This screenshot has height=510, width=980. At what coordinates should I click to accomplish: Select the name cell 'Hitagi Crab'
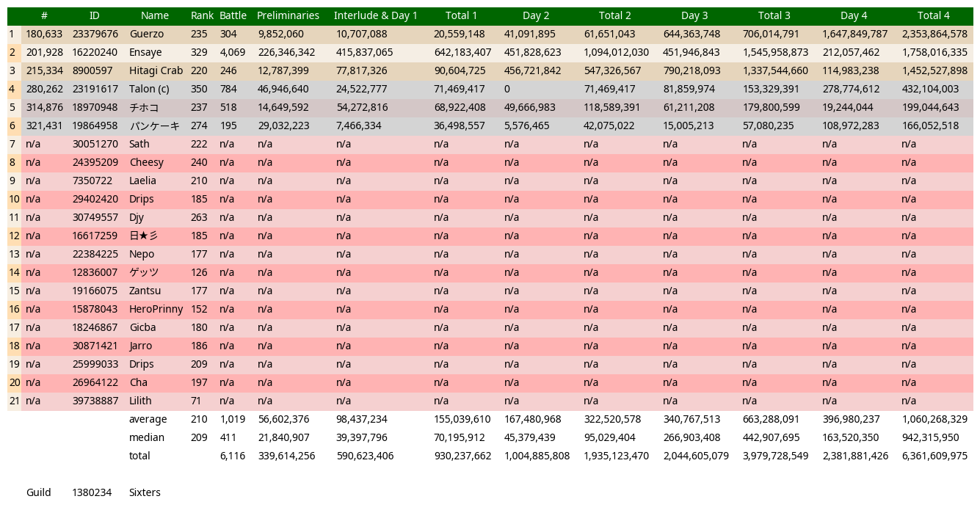coord(156,70)
